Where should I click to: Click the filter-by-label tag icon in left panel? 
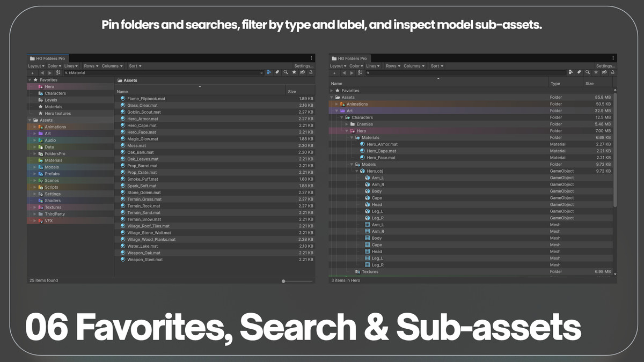(x=277, y=72)
